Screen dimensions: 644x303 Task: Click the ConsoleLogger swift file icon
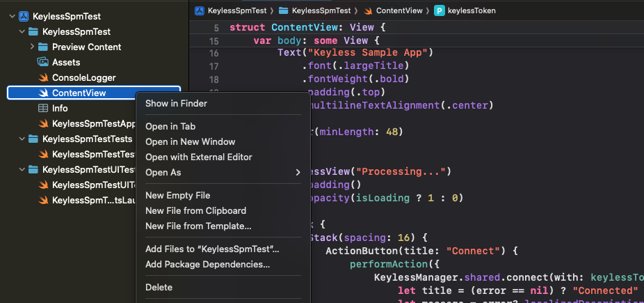[43, 78]
